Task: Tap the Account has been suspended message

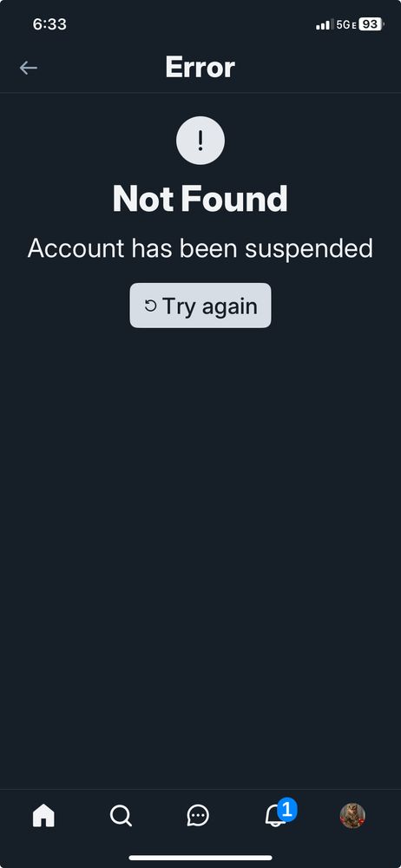Action: pyautogui.click(x=200, y=248)
